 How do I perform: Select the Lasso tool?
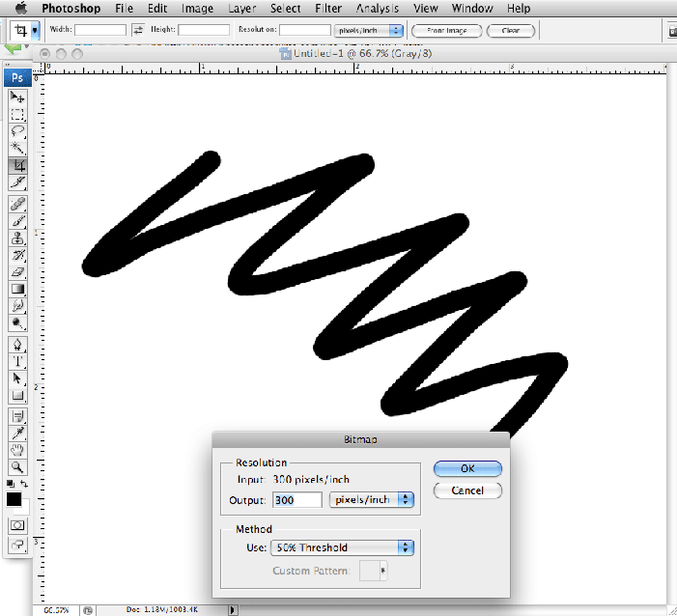17,131
